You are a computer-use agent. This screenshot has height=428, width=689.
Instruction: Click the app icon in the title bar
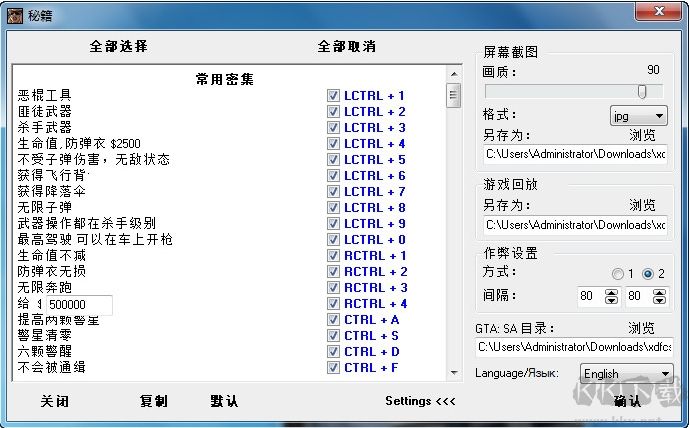[x=15, y=16]
